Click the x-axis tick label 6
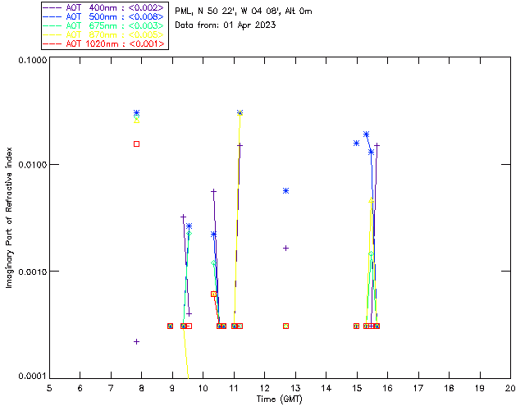Viewport: 525px width, 420px height. (80, 388)
